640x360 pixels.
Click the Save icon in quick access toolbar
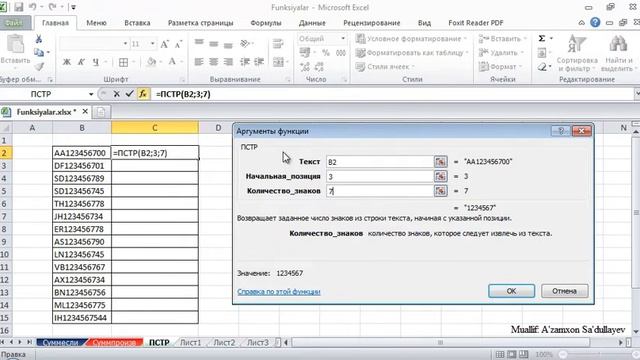coord(19,7)
